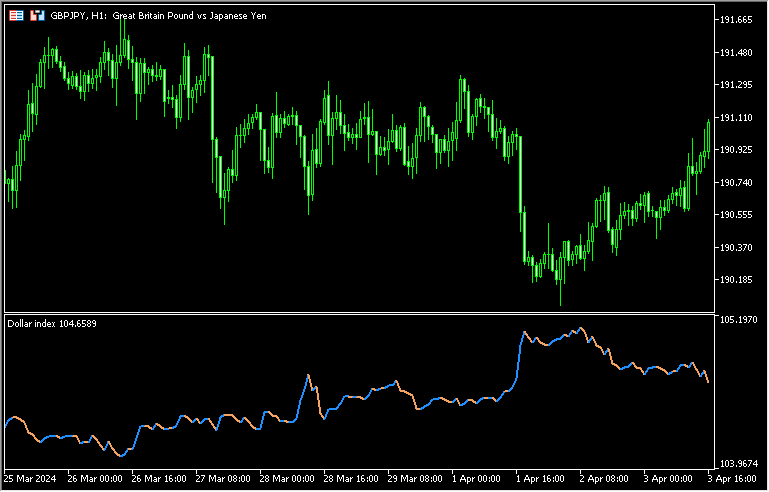Click the 103.9674 indicator scale value
The height and width of the screenshot is (492, 769).
point(738,464)
